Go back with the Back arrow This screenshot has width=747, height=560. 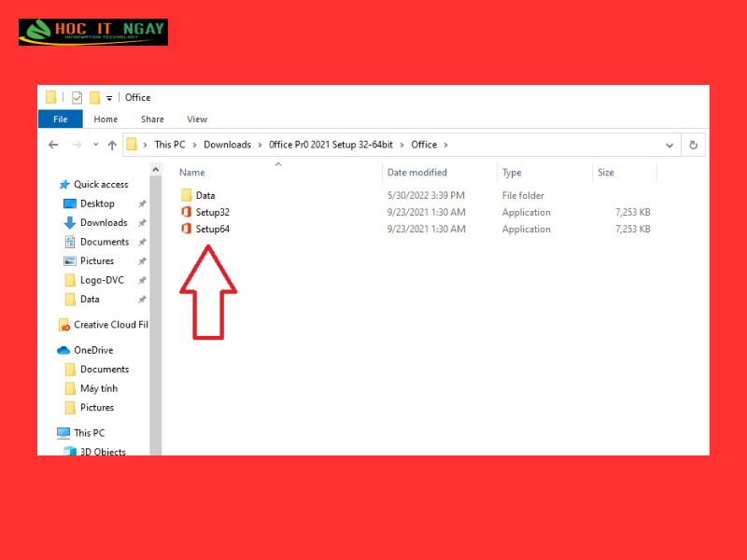53,145
